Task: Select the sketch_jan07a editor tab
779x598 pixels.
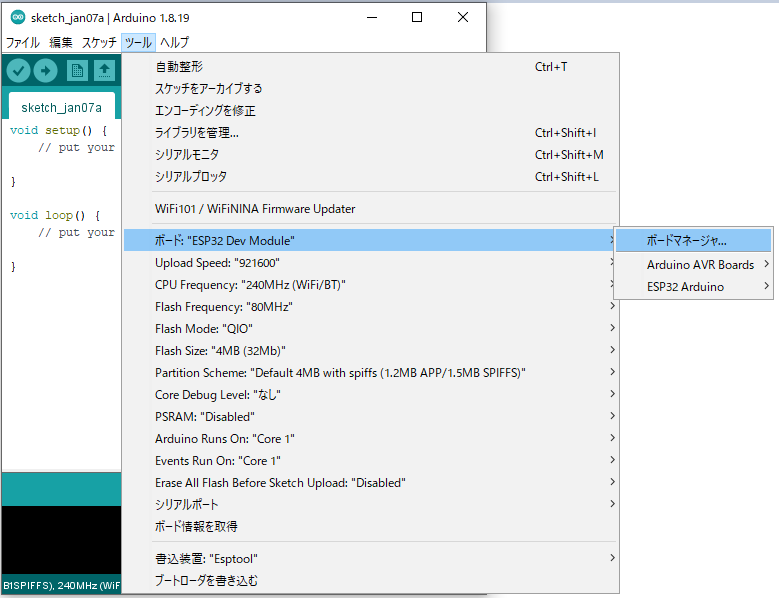Action: coord(62,107)
